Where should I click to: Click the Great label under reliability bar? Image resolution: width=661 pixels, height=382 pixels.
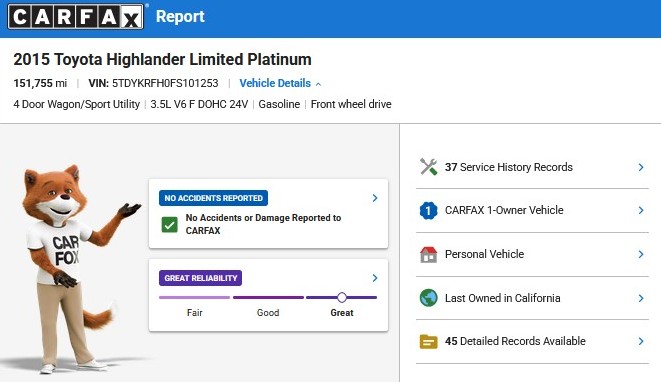[342, 313]
